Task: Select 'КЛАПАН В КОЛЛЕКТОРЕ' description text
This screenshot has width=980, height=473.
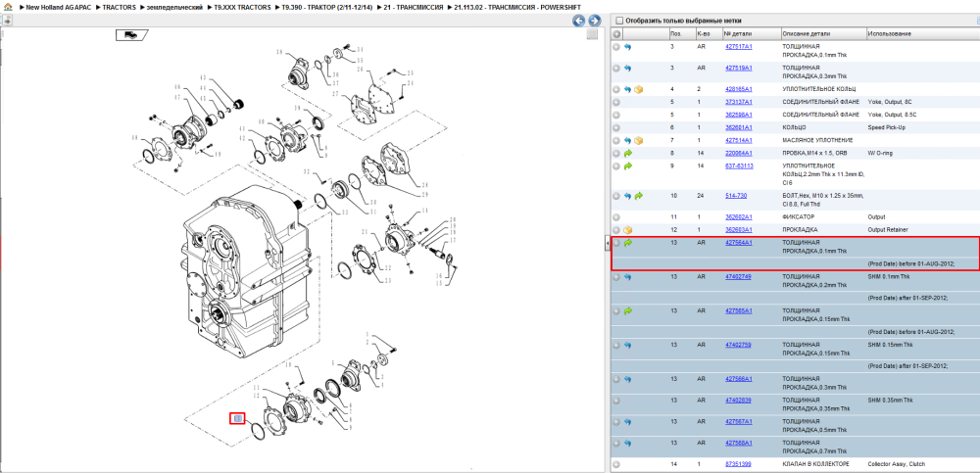Action: [815, 464]
